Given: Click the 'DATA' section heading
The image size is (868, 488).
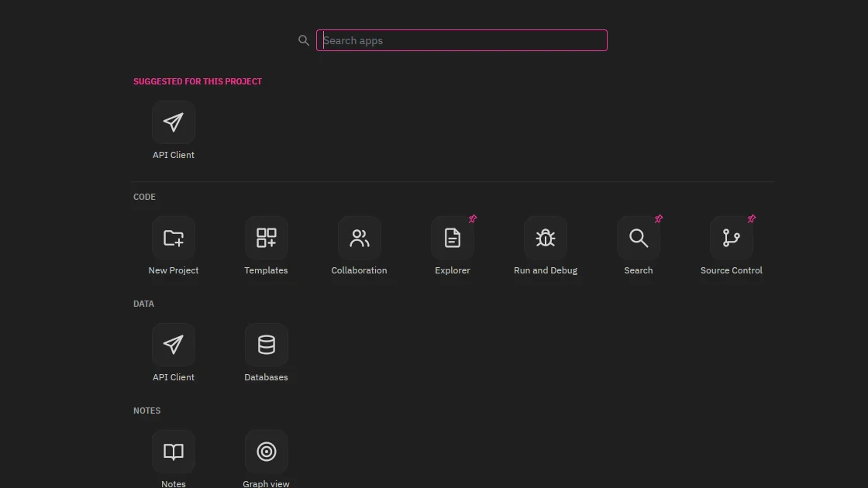Looking at the screenshot, I should click(x=144, y=304).
